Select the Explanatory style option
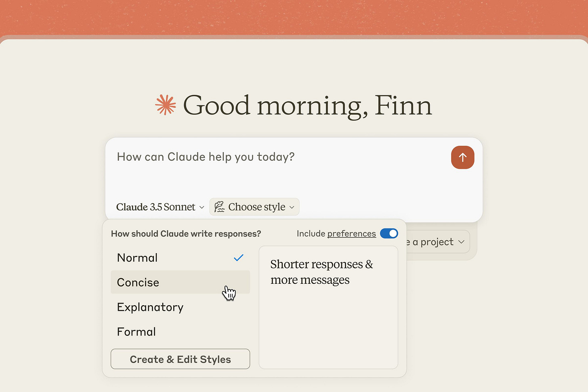588x392 pixels. pyautogui.click(x=150, y=307)
